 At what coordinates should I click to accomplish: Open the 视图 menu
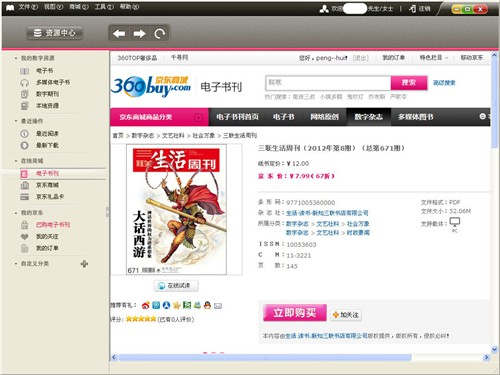point(53,7)
